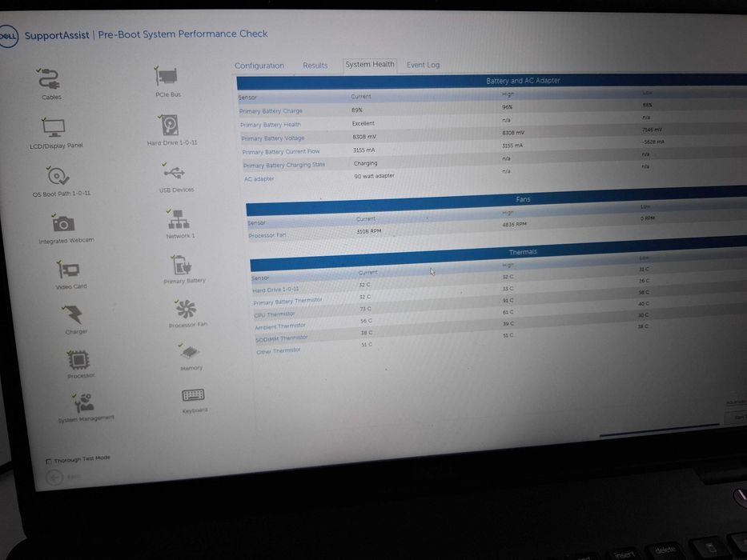747x560 pixels.
Task: Select the Primary Battery Voltage row
Action: [x=494, y=135]
